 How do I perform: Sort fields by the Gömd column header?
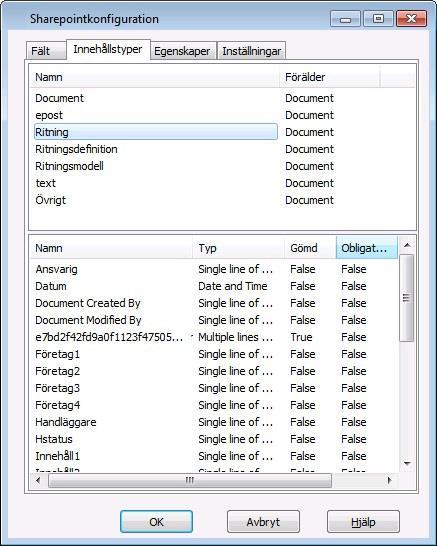pyautogui.click(x=311, y=248)
